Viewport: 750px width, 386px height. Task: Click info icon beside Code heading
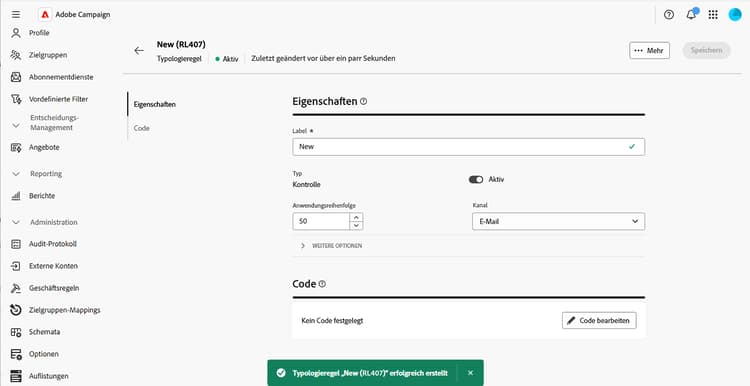322,284
